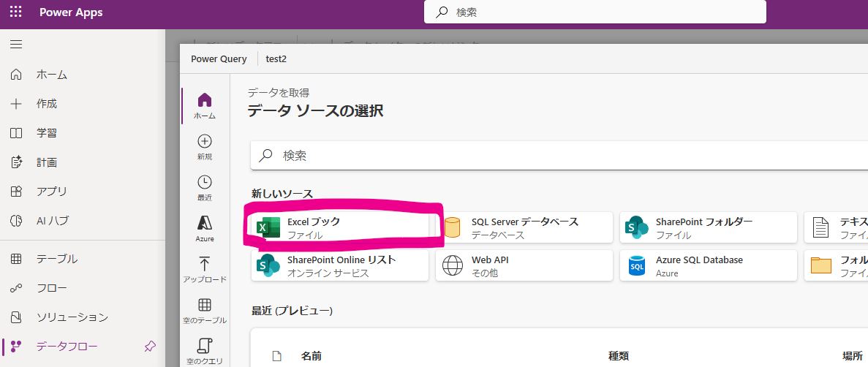Image resolution: width=868 pixels, height=367 pixels.
Task: Open the app launcher waffle icon
Action: pos(16,12)
